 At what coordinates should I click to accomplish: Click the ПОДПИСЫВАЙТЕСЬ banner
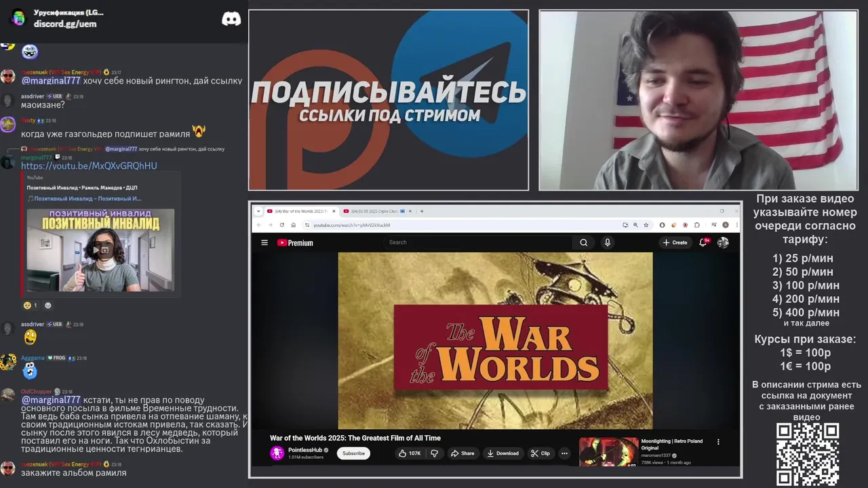389,100
